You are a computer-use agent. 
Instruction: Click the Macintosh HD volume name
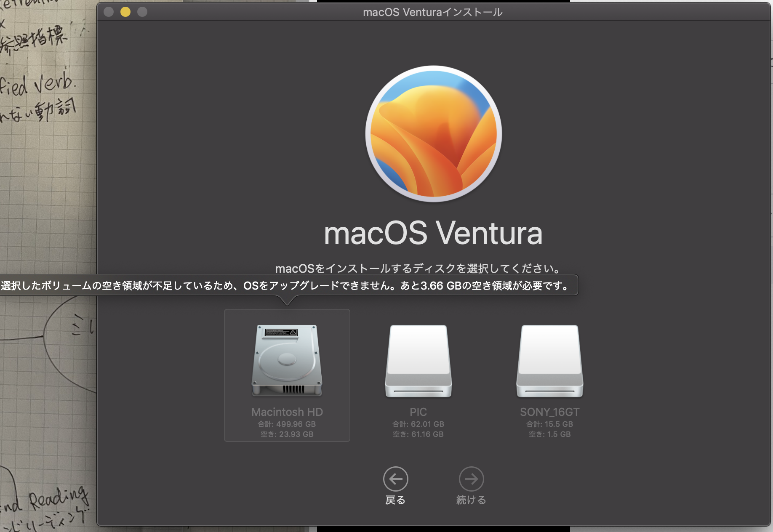coord(287,412)
